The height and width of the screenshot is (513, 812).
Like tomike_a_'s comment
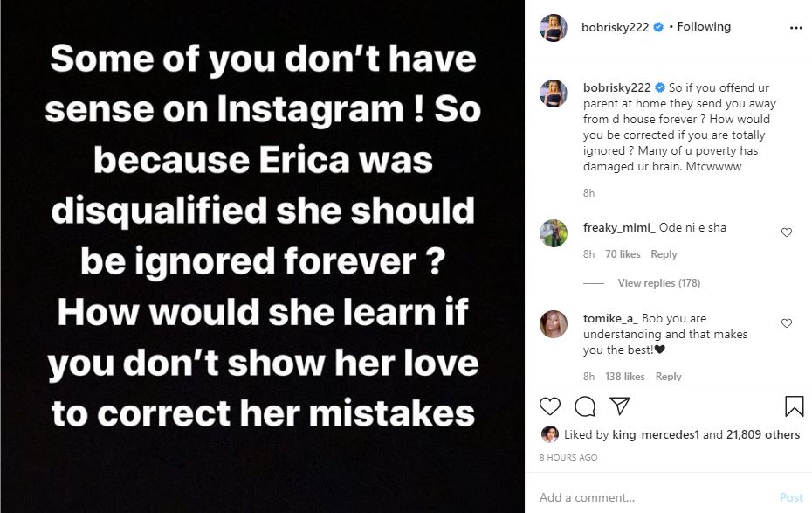[x=787, y=323]
